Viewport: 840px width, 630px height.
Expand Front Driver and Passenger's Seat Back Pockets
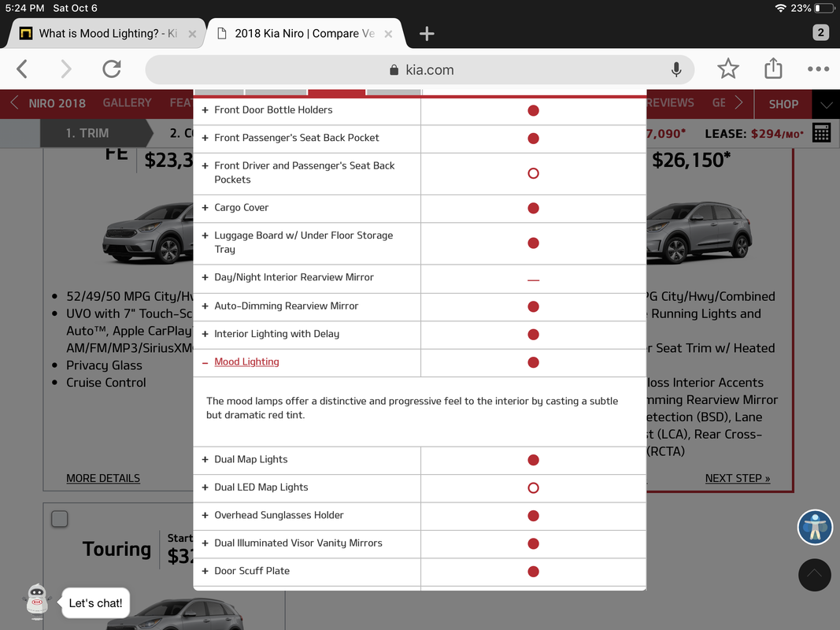[x=205, y=165]
